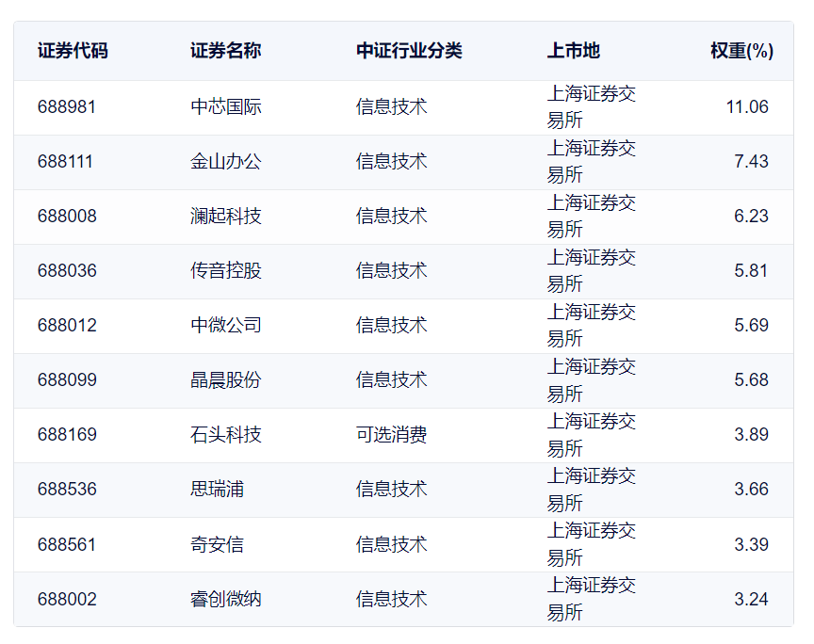Click the weight value 3.66
The height and width of the screenshot is (644, 814).
(751, 489)
